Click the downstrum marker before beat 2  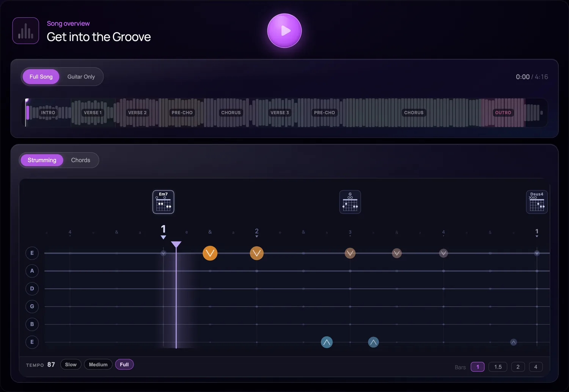pos(210,253)
